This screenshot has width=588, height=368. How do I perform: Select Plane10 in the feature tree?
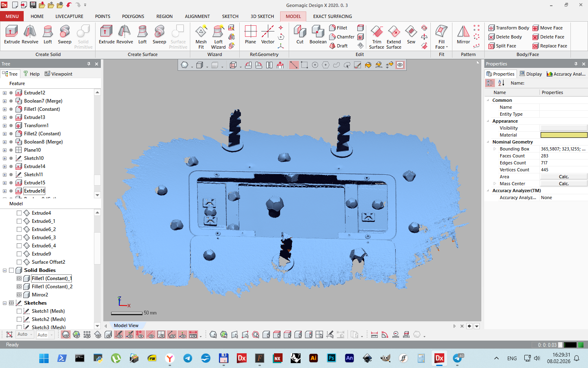click(32, 150)
